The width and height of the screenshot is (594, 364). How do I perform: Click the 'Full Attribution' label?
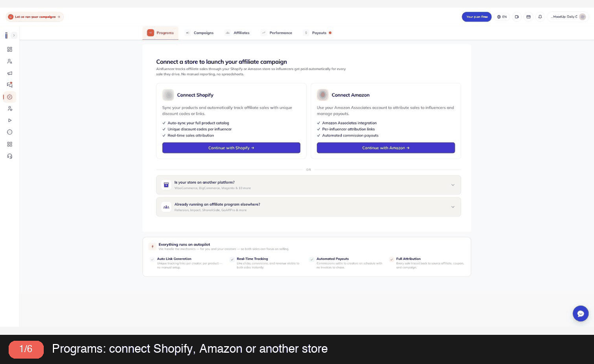point(408,259)
